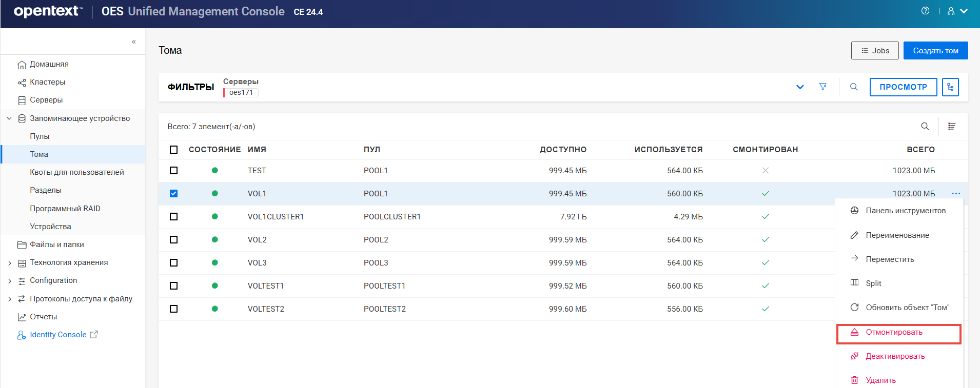
Task: Click the filter funnel icon
Action: [x=823, y=87]
